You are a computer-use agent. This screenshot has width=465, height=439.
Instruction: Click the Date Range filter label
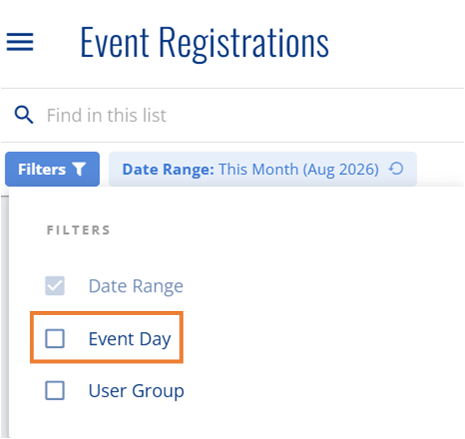point(136,286)
